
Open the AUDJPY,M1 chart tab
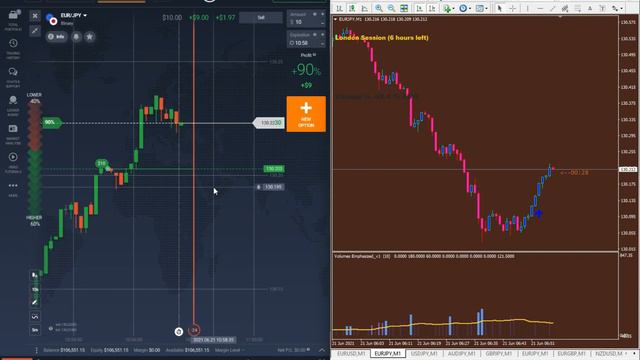[x=462, y=353]
